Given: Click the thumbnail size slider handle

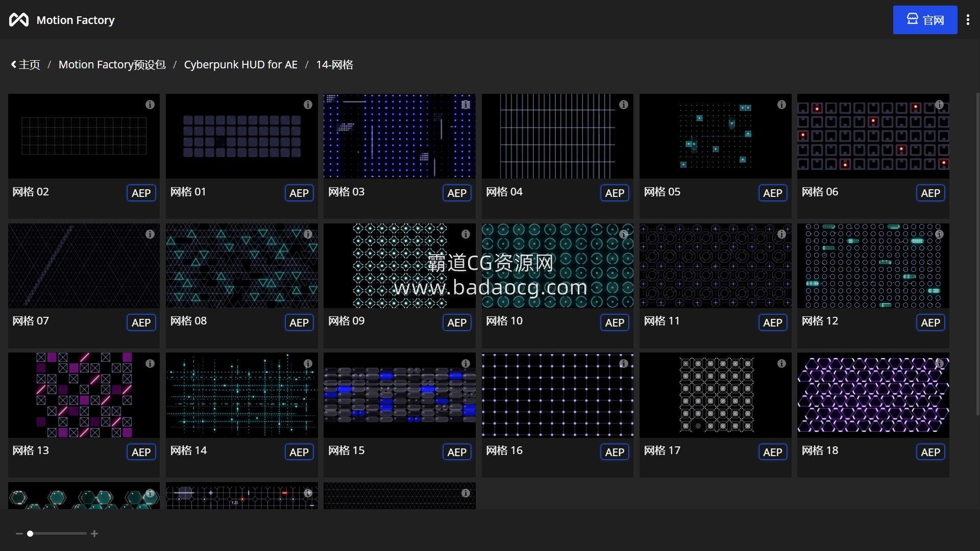Looking at the screenshot, I should pos(30,534).
